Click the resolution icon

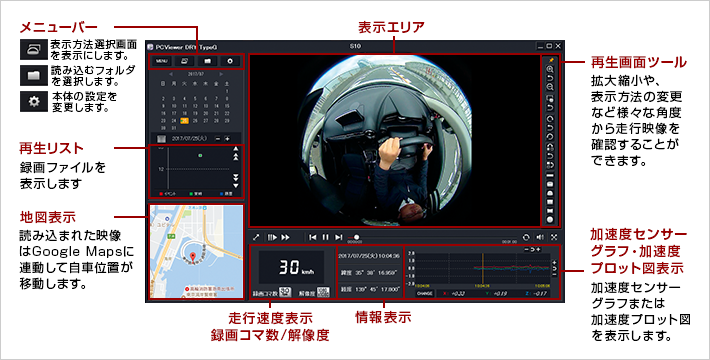pyautogui.click(x=323, y=293)
